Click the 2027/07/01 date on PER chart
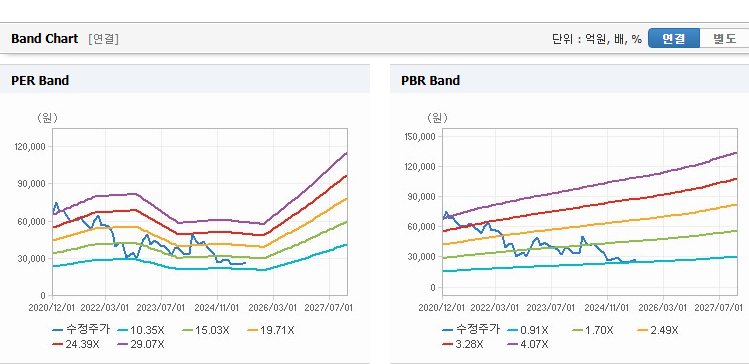 329,307
